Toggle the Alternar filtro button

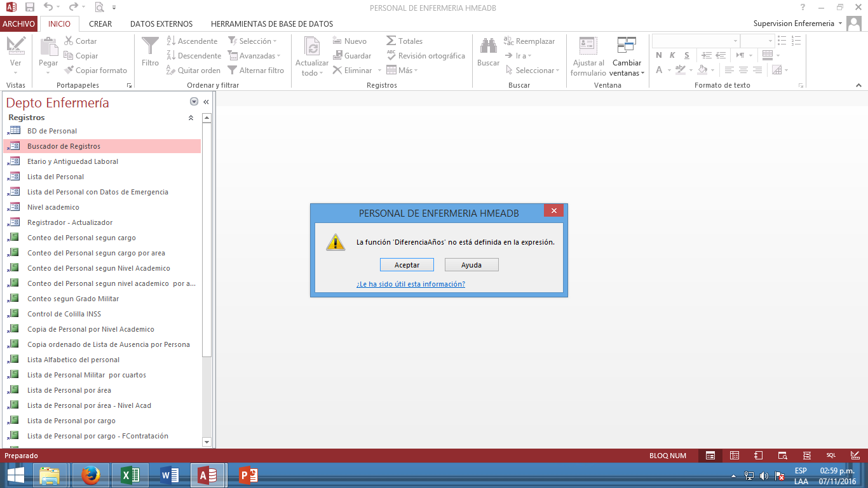pyautogui.click(x=255, y=71)
